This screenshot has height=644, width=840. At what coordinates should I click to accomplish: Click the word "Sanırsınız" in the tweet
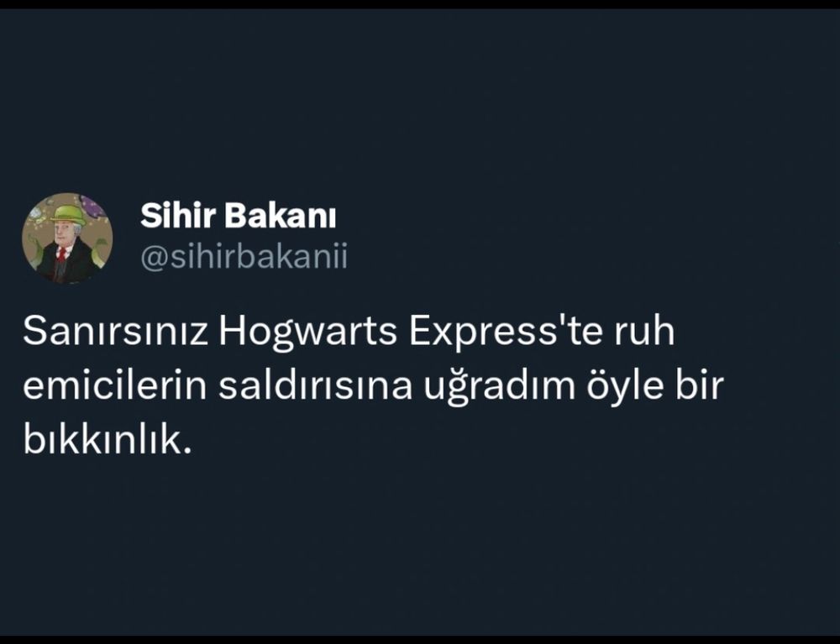pyautogui.click(x=115, y=332)
